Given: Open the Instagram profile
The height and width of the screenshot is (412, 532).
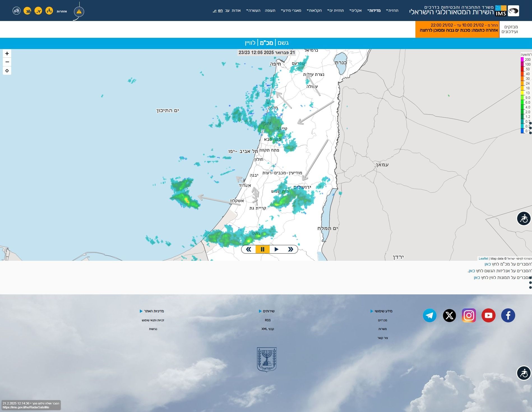Looking at the screenshot, I should click(x=469, y=315).
